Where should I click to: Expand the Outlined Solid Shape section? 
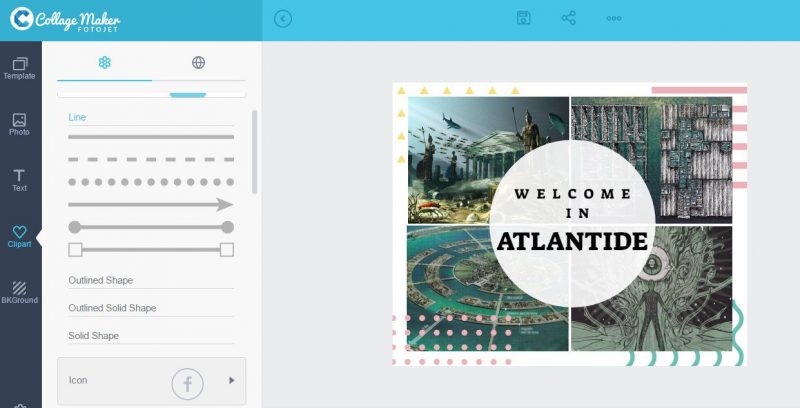point(151,308)
